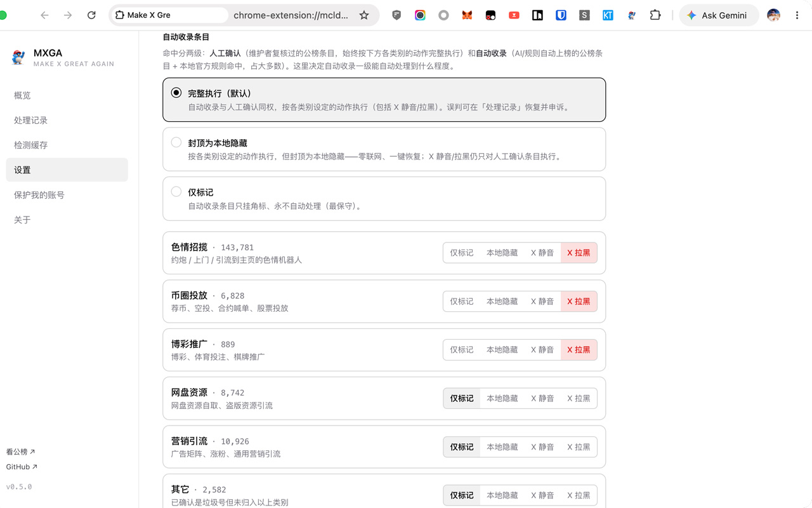Set 网盘资源 to 本地隐藏
The width and height of the screenshot is (812, 508).
pos(502,398)
